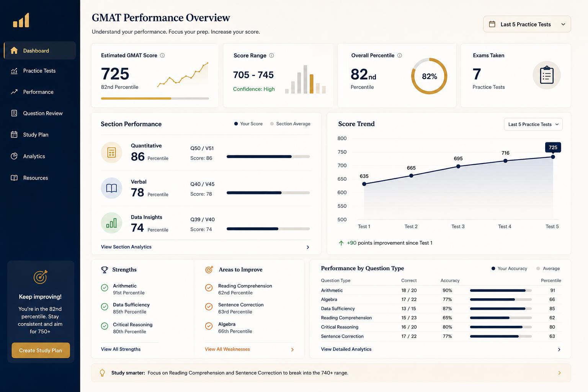The height and width of the screenshot is (392, 588).
Task: Open Dashboard in the sidebar
Action: point(40,51)
